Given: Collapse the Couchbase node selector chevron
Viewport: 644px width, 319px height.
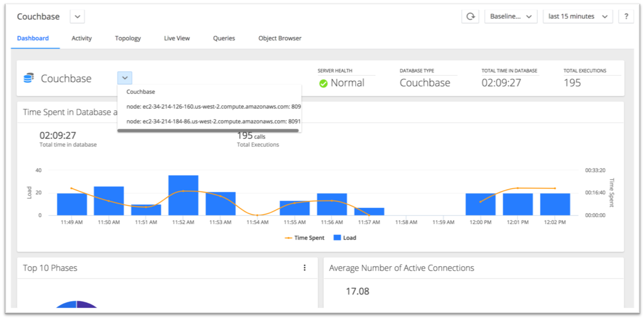Looking at the screenshot, I should pyautogui.click(x=125, y=78).
